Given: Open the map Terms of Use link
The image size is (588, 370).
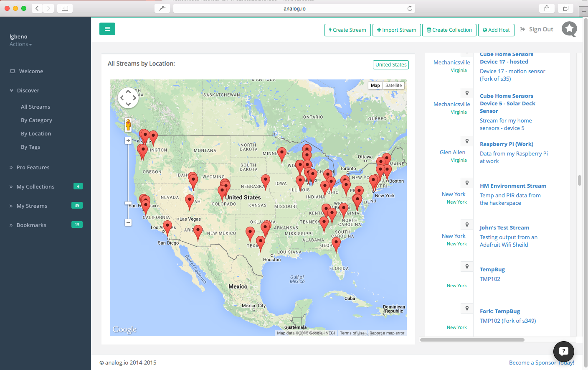Looking at the screenshot, I should (352, 333).
